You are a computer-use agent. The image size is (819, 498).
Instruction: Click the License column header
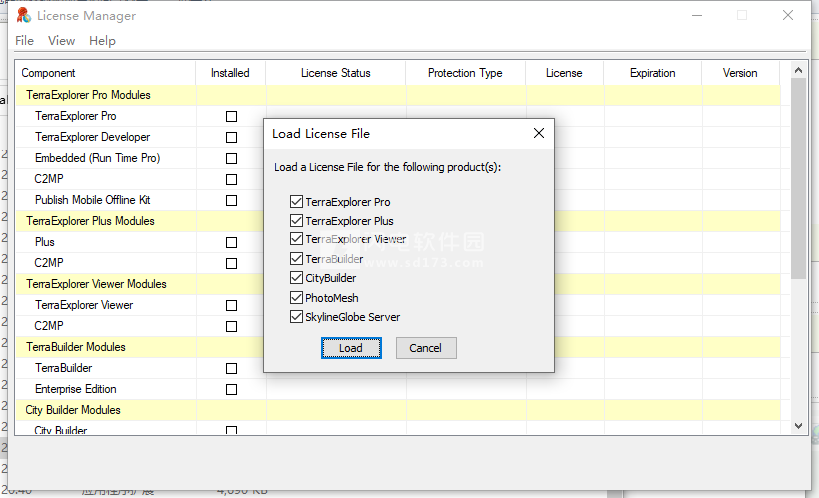[564, 73]
